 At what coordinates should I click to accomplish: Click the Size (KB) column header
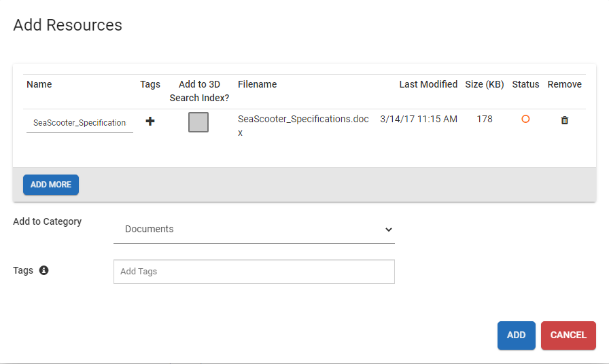(x=485, y=85)
